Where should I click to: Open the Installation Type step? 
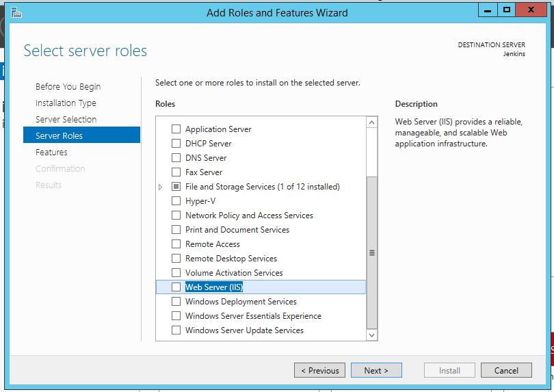(x=66, y=103)
